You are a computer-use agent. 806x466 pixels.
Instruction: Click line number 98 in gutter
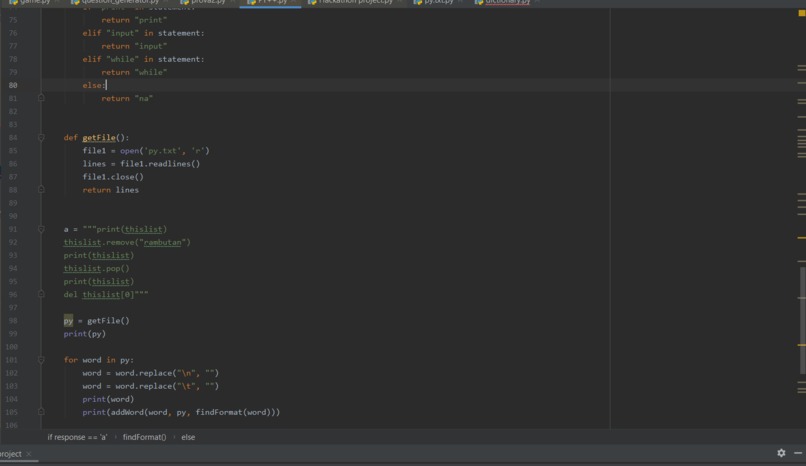point(13,321)
